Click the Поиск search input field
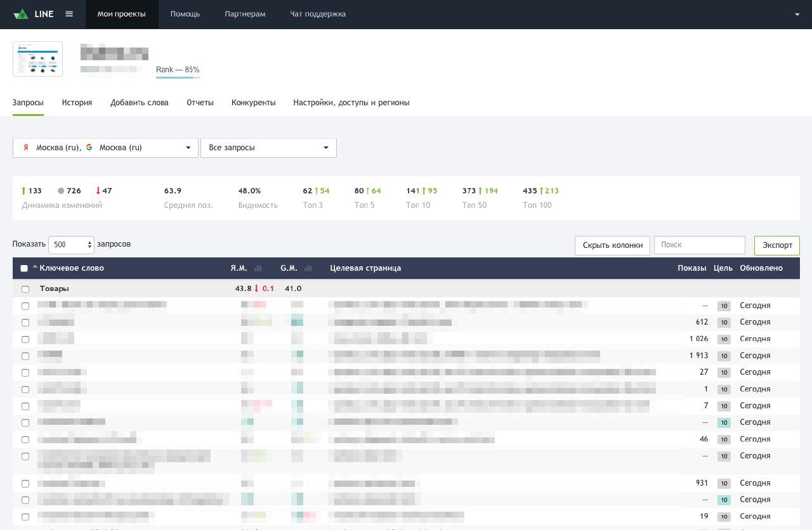 tap(699, 245)
